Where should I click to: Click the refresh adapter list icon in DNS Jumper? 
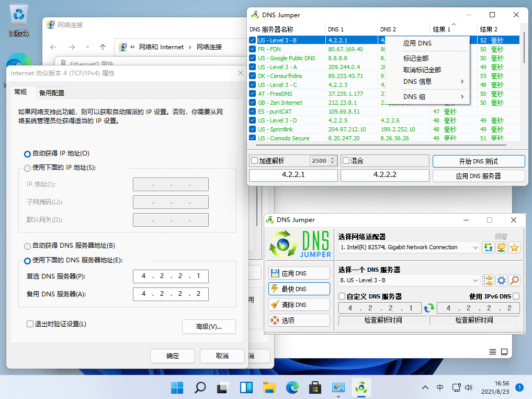[488, 248]
